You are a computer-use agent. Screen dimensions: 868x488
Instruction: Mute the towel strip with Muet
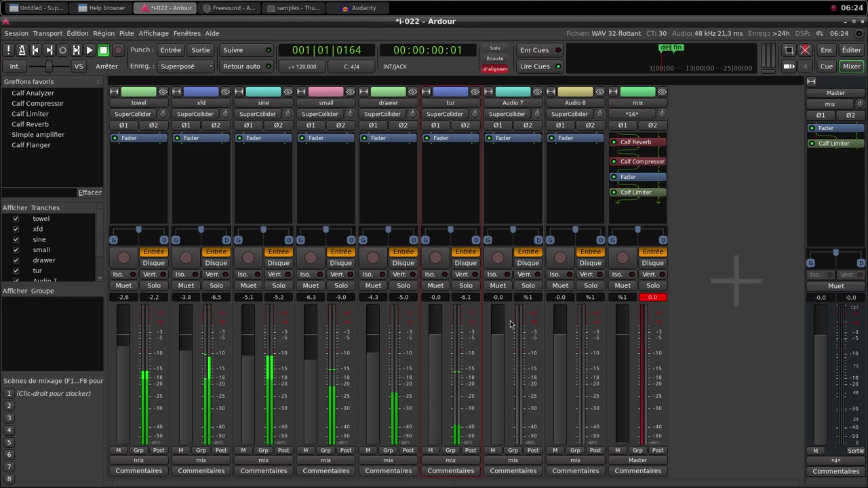coord(123,285)
